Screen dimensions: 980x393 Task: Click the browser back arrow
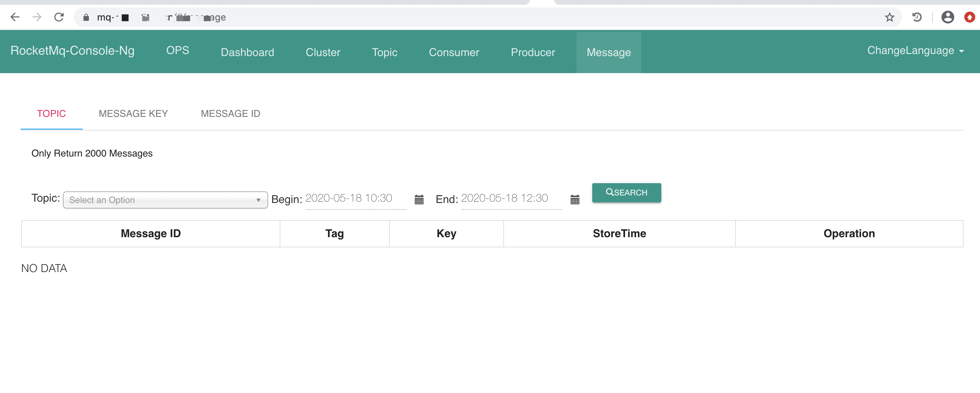point(15,17)
